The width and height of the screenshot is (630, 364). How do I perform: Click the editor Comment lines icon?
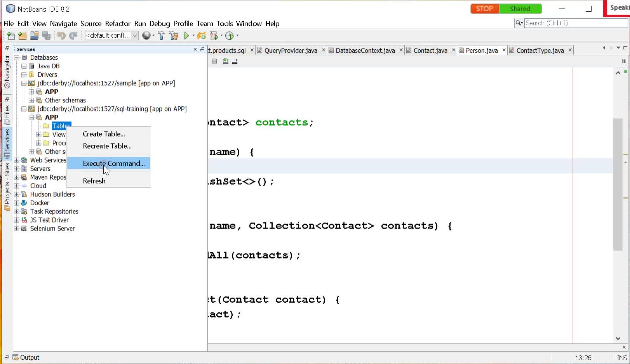click(225, 61)
